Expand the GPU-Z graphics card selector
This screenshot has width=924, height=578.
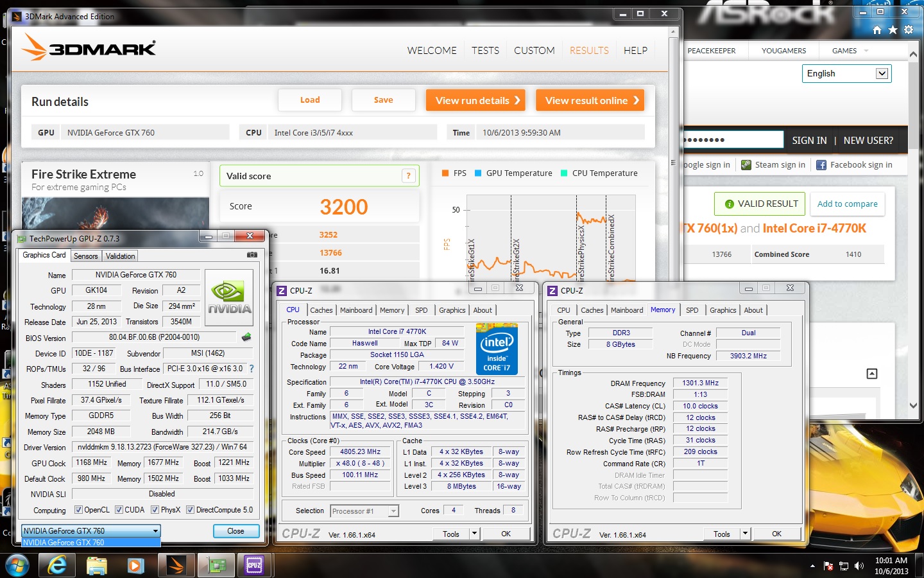click(x=155, y=531)
